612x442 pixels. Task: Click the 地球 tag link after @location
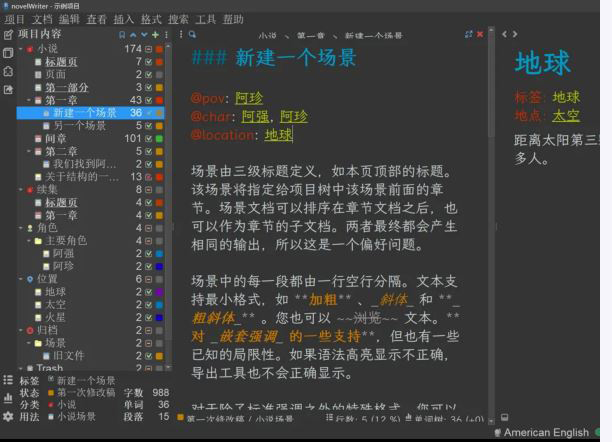[278, 135]
